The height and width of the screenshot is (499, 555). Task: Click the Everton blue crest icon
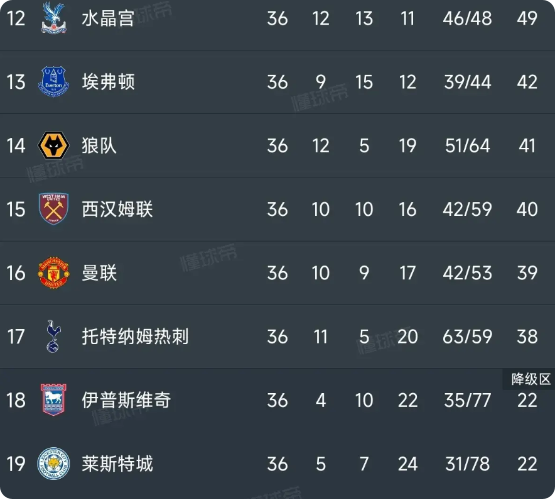click(53, 81)
